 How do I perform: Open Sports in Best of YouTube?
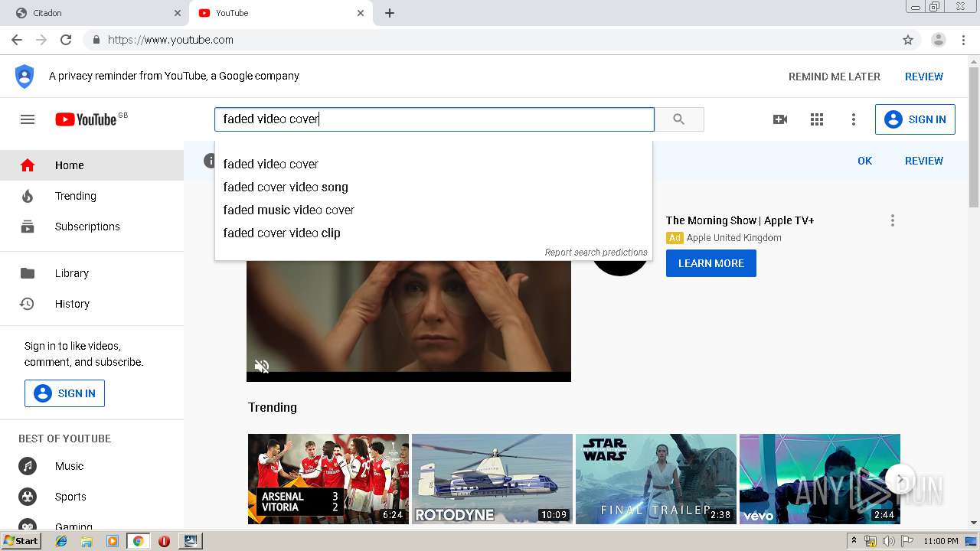coord(92,497)
